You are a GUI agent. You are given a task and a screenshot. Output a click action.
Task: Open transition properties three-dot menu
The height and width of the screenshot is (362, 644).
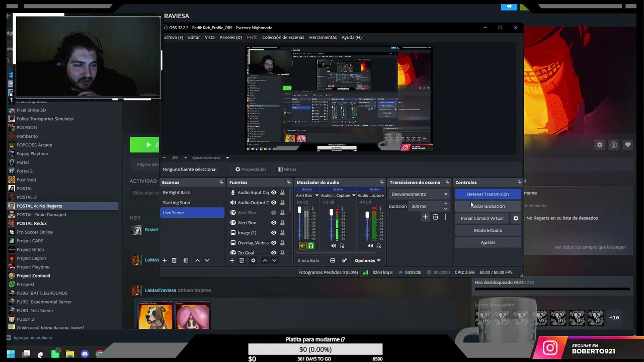coord(445,217)
